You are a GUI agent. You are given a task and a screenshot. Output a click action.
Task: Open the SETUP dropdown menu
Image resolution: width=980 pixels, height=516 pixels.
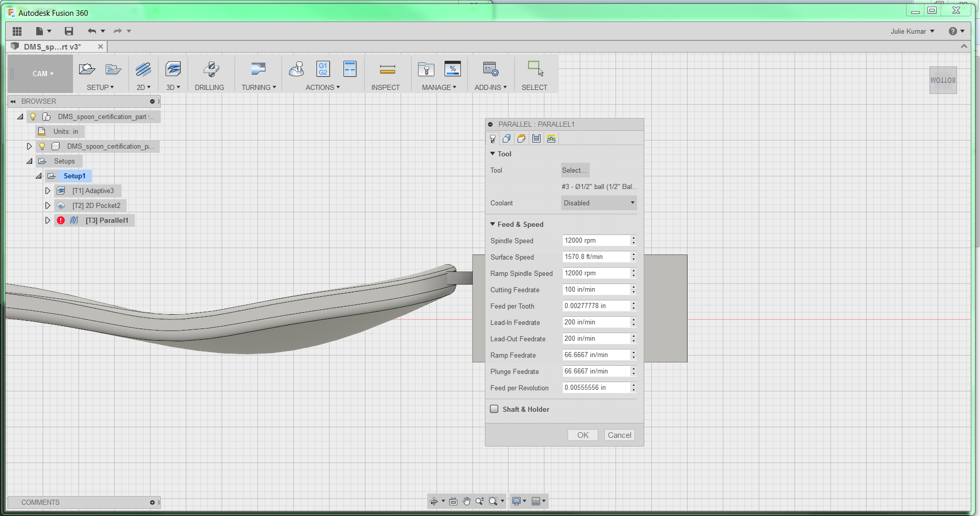coord(100,87)
